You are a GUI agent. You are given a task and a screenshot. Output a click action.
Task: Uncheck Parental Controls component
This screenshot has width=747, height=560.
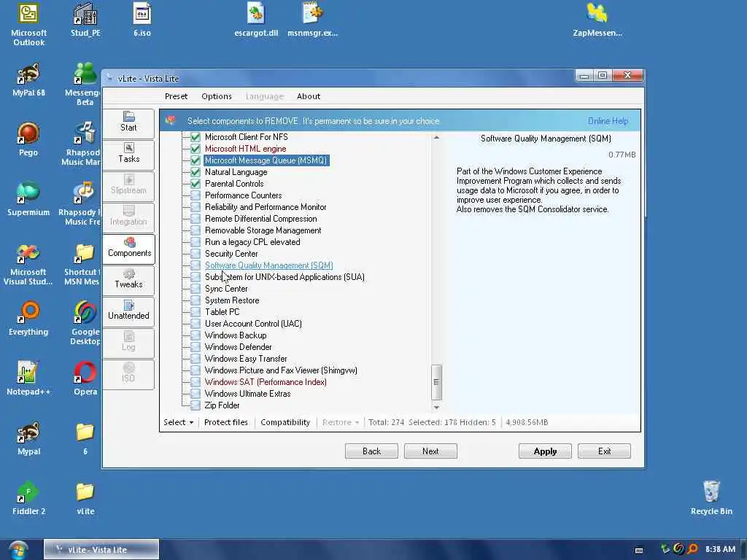click(x=196, y=184)
